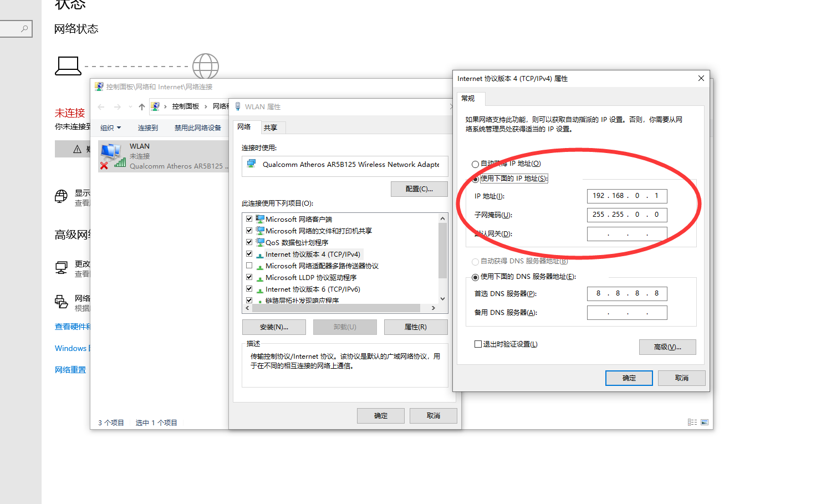Open the 组织 dropdown

(x=110, y=128)
